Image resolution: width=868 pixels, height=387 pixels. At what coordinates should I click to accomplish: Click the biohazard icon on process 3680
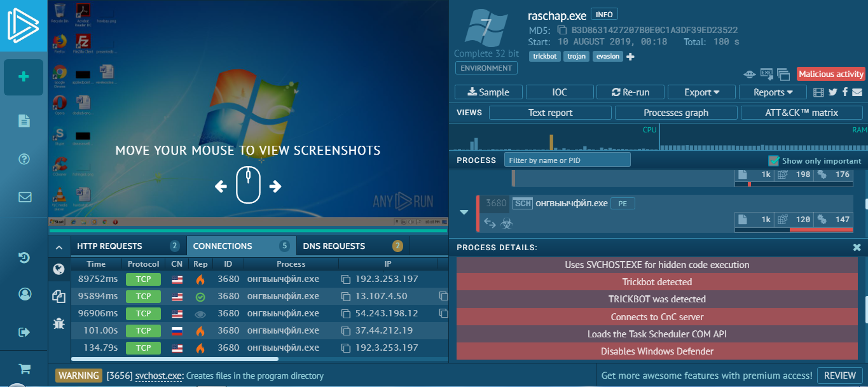coord(507,223)
